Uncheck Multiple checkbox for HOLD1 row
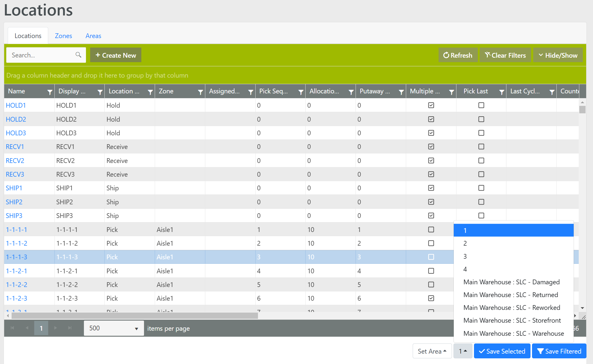This screenshot has width=593, height=364. coord(431,105)
